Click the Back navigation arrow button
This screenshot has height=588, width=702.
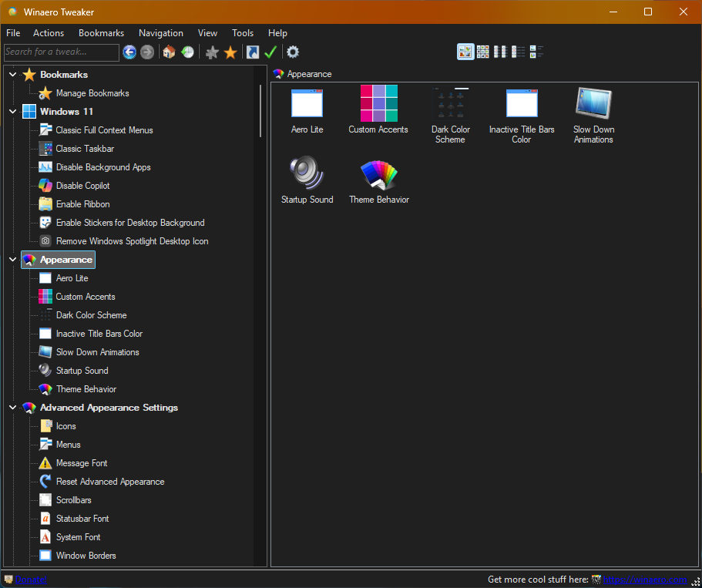coord(129,52)
